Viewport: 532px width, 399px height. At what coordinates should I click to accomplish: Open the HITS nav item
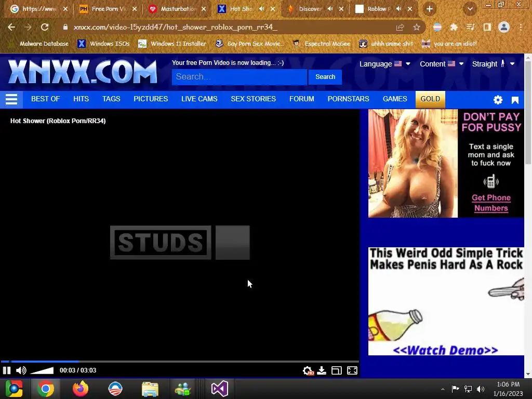[x=81, y=99]
